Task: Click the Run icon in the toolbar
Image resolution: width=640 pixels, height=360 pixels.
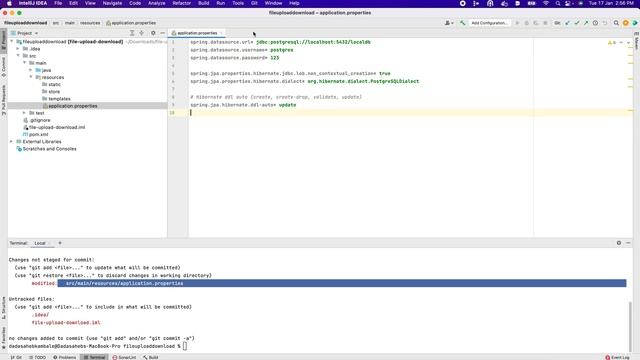Action: tap(517, 23)
